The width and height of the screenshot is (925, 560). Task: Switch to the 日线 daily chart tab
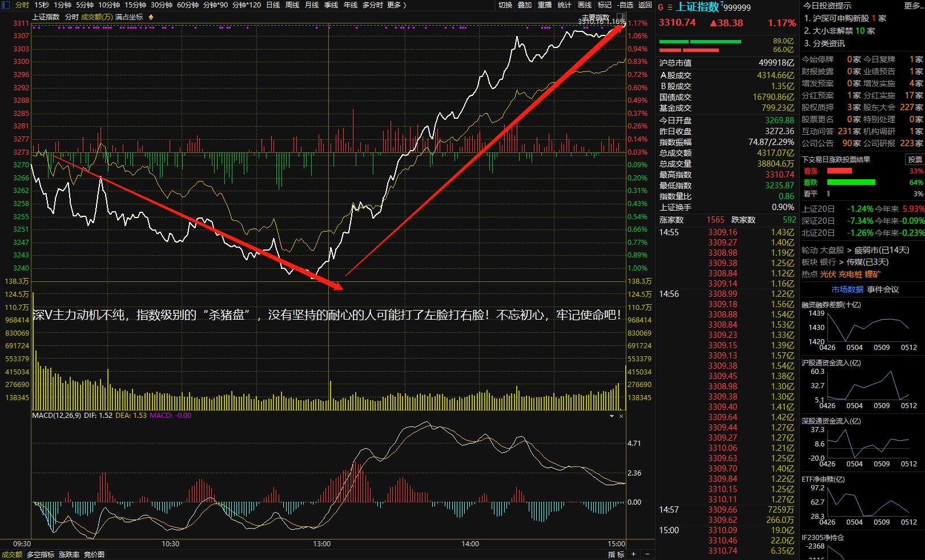click(273, 5)
